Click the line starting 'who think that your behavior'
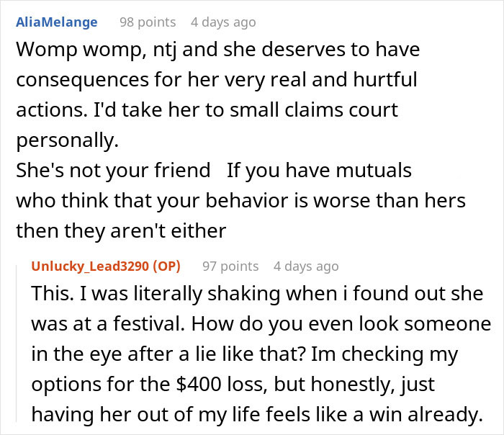The width and height of the screenshot is (504, 435). coord(240,200)
